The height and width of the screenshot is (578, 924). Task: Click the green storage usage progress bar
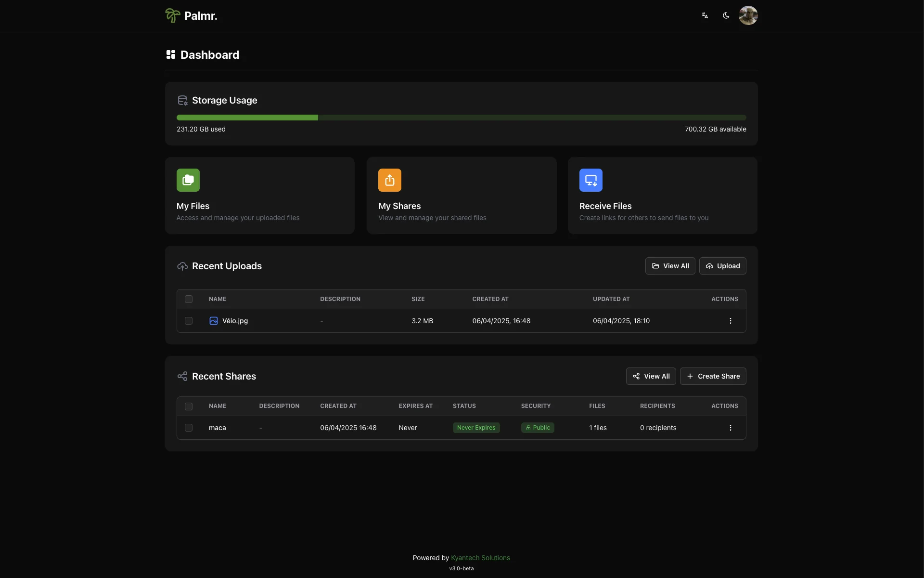pyautogui.click(x=246, y=118)
